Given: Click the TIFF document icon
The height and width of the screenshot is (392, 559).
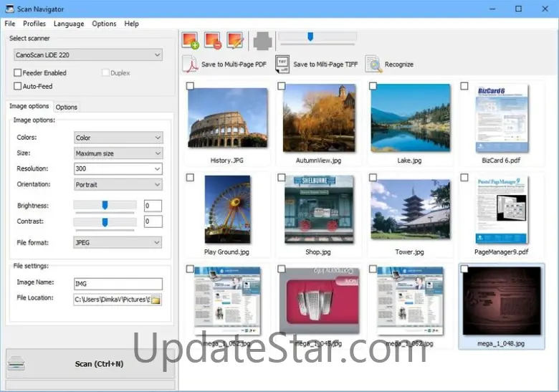Looking at the screenshot, I should [x=282, y=64].
